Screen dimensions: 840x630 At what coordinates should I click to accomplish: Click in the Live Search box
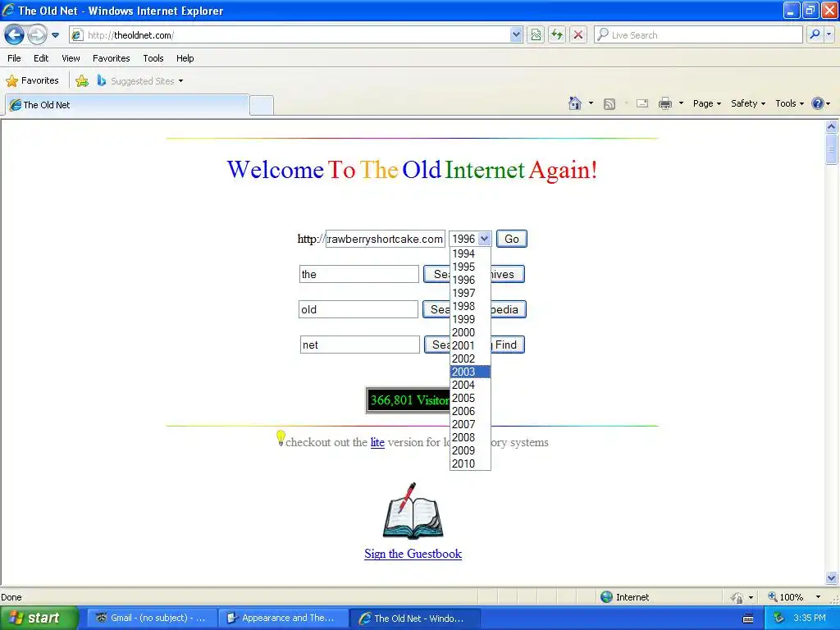point(699,34)
